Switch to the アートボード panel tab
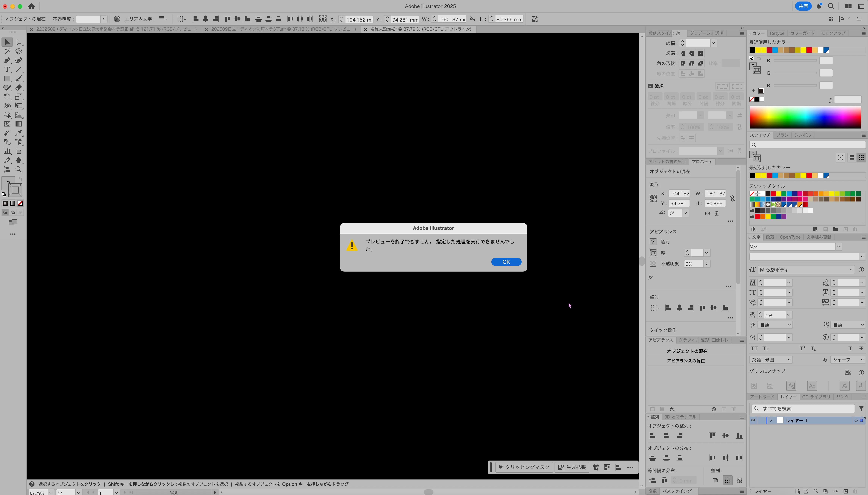This screenshot has width=868, height=495. (762, 397)
